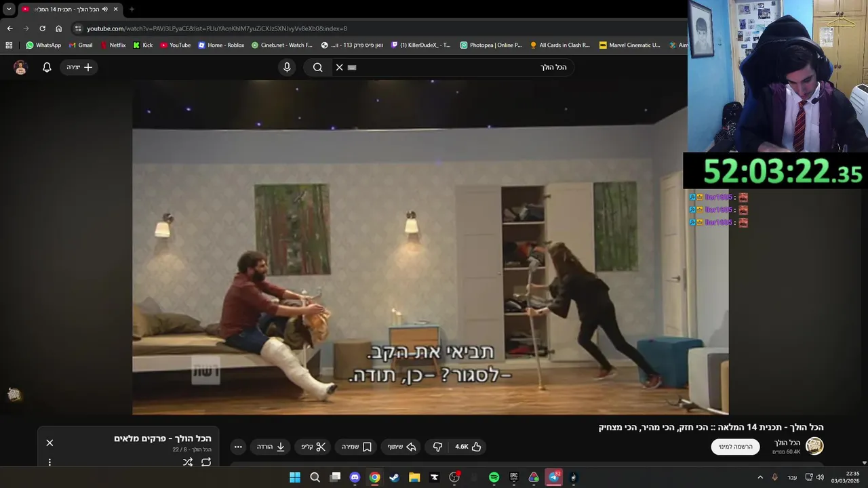
Task: Show hidden system tray icons chevron
Action: point(760,477)
